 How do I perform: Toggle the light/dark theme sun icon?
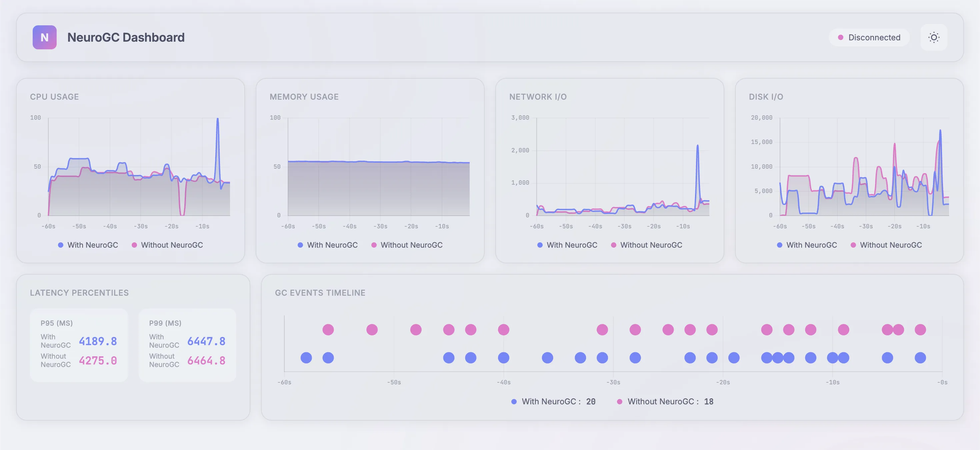coord(934,37)
